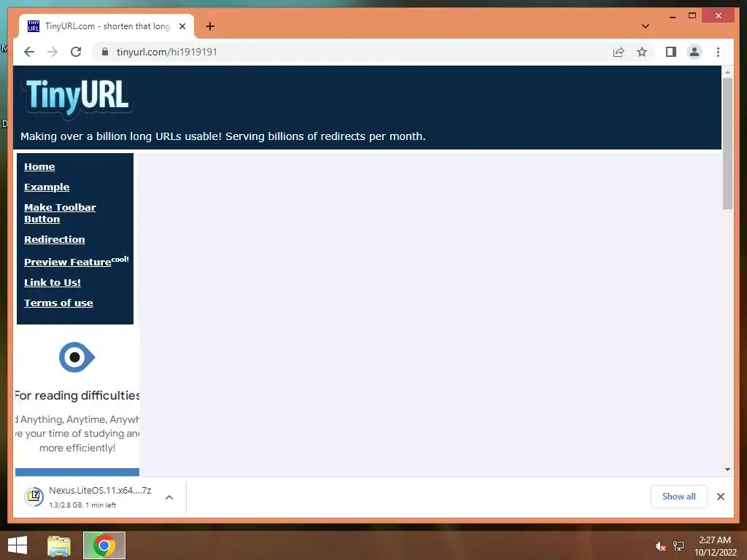Open the Example link
The width and height of the screenshot is (747, 560).
47,187
